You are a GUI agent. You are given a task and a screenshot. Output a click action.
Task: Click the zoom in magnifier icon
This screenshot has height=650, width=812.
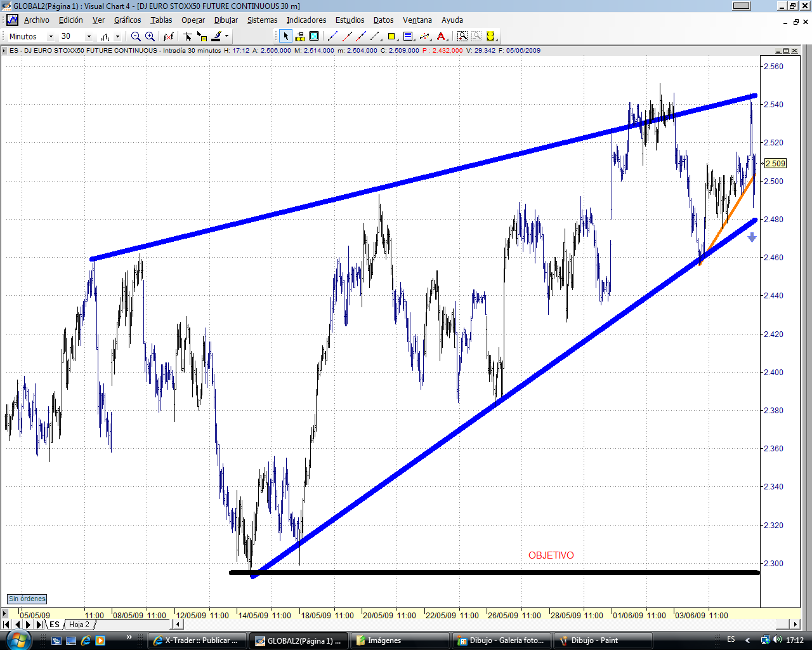pyautogui.click(x=150, y=37)
